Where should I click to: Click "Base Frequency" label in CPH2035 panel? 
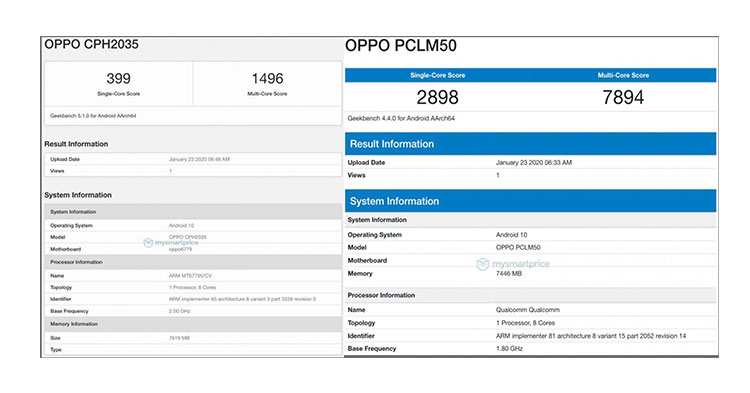tap(69, 311)
